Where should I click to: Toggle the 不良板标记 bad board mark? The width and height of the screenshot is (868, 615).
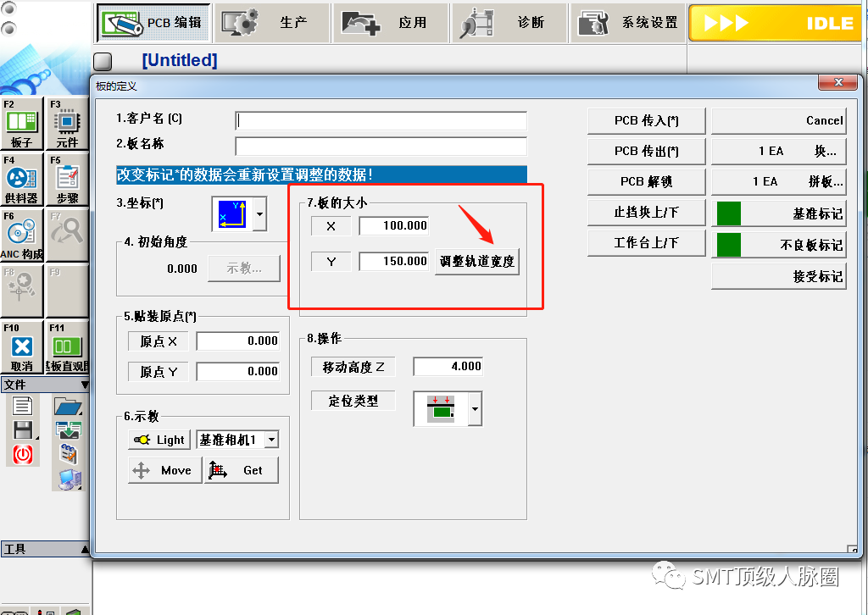778,245
